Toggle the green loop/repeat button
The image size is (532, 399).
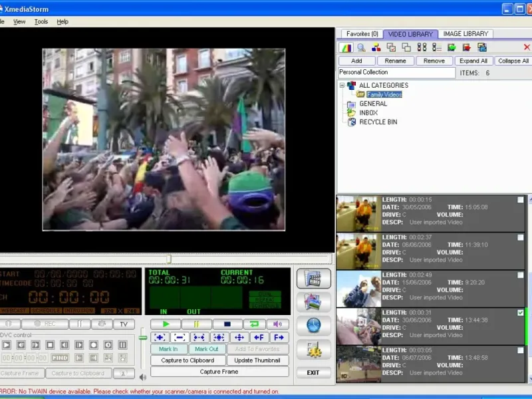click(x=254, y=325)
